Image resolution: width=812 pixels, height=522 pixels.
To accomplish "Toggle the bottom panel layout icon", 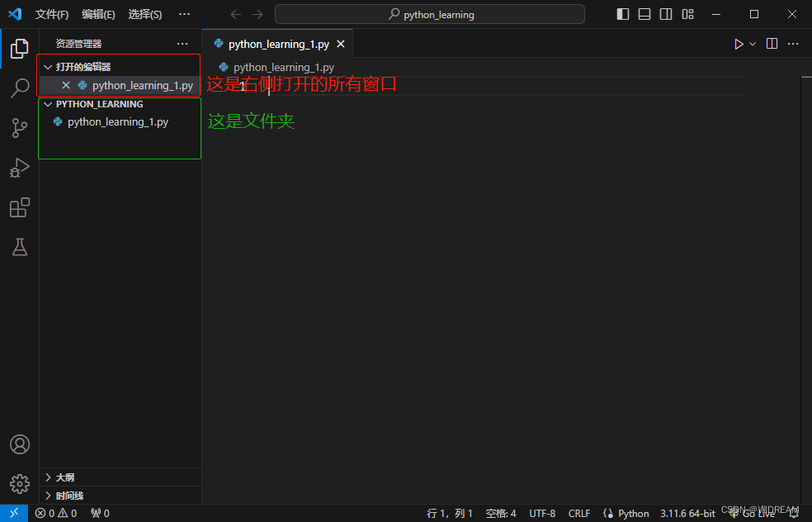I will click(x=644, y=14).
